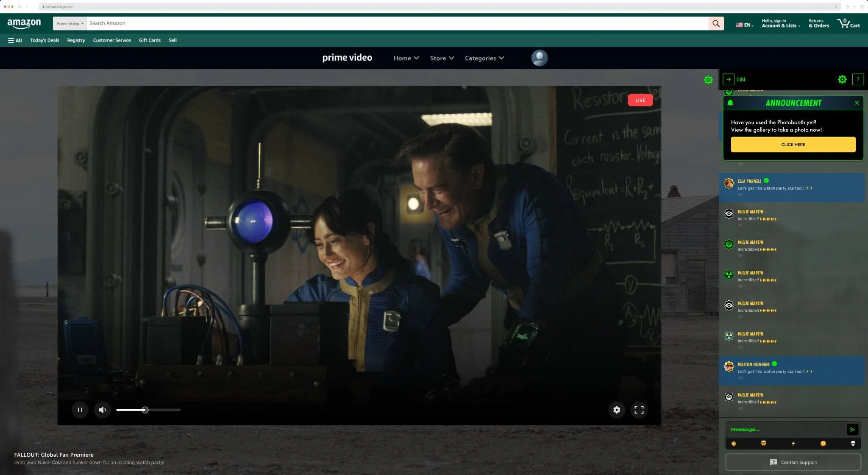
Task: Click the yellow CLICK HERE button
Action: click(793, 144)
